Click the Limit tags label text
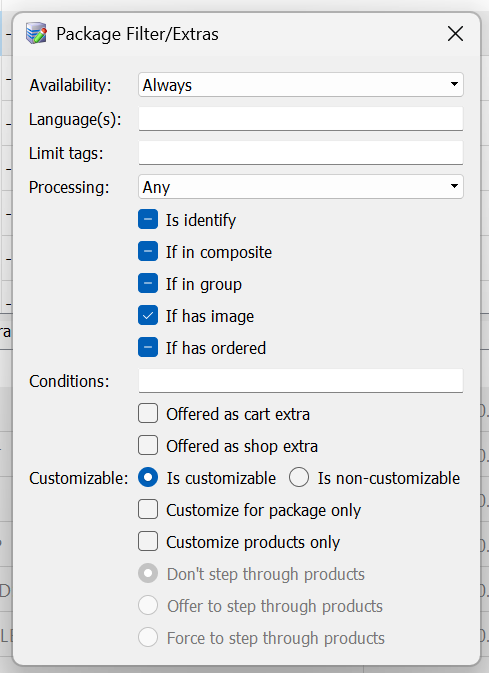Viewport: 489px width, 673px height. point(66,153)
